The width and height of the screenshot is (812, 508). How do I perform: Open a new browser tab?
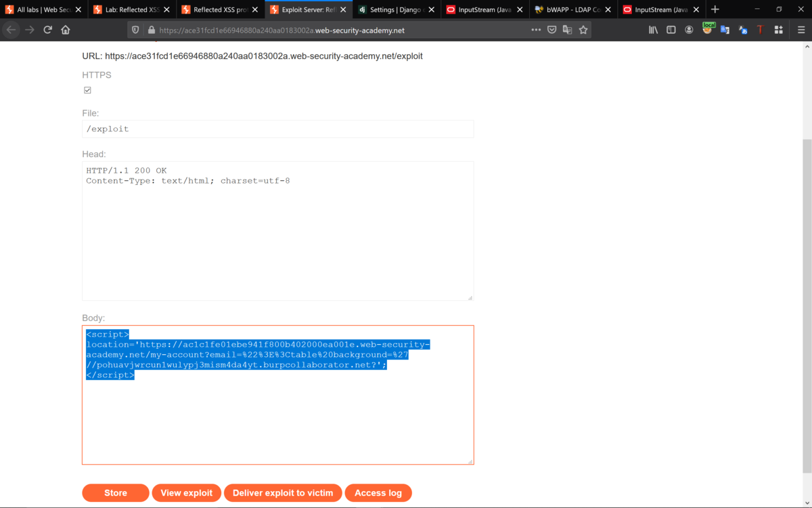[715, 9]
